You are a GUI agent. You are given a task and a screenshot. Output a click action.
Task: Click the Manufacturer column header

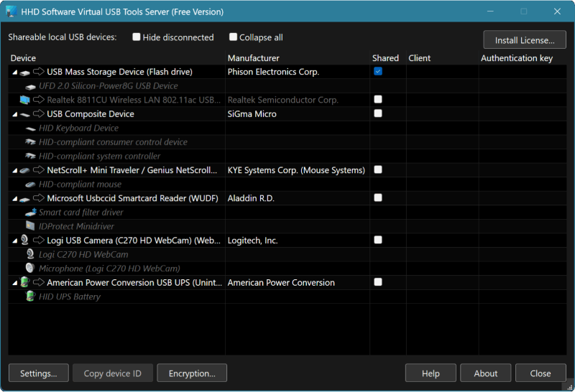pyautogui.click(x=298, y=58)
